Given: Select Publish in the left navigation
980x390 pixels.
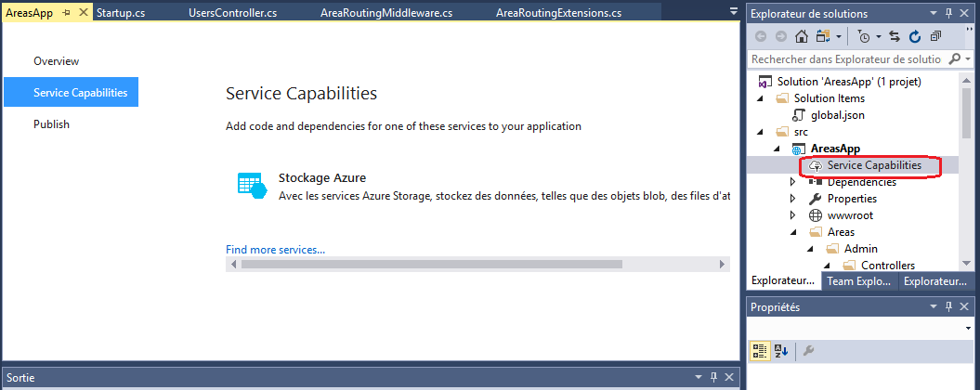Looking at the screenshot, I should pos(52,124).
